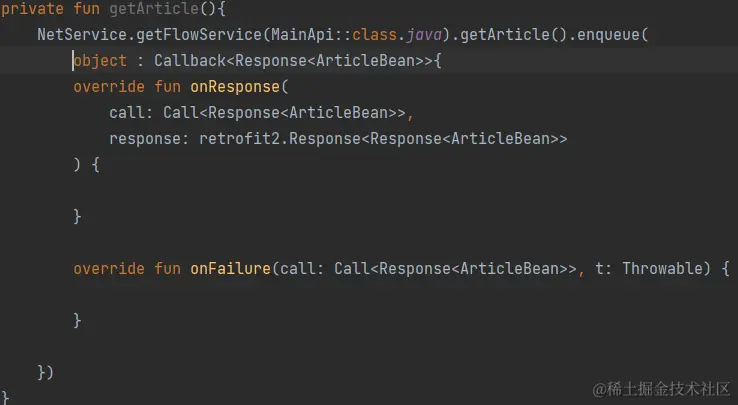Click the response parameter name
Image resolution: width=738 pixels, height=405 pixels.
pyautogui.click(x=145, y=138)
